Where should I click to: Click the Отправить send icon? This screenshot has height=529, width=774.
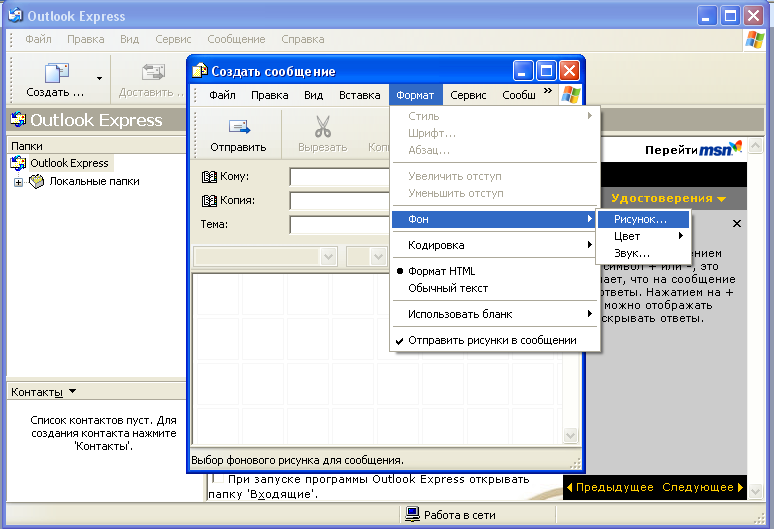pyautogui.click(x=239, y=126)
